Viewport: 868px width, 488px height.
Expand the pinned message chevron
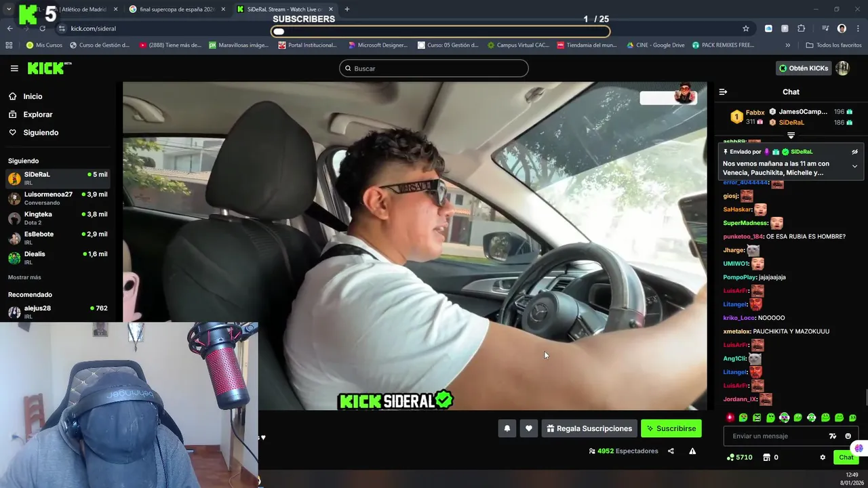[x=854, y=166]
